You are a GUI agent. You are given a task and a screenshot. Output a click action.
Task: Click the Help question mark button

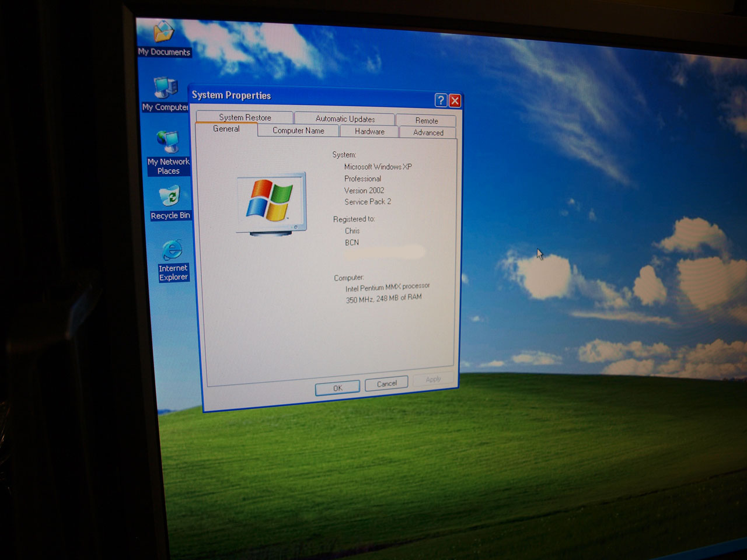coord(441,100)
